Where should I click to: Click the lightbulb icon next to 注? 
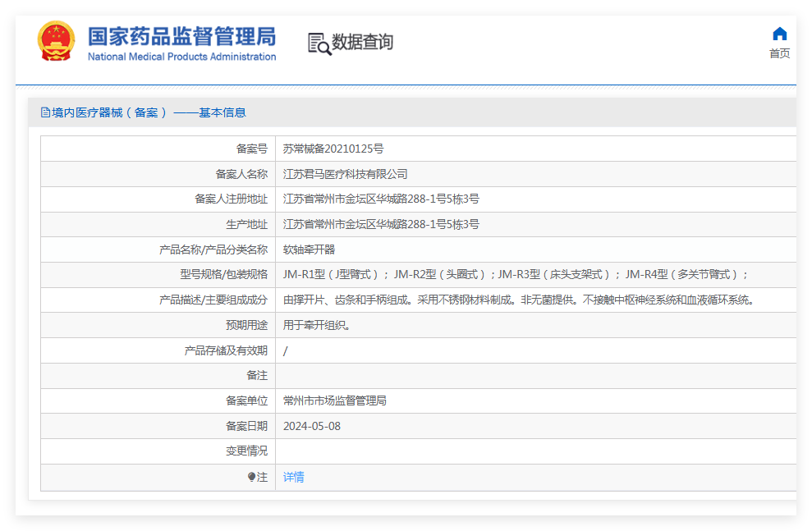point(252,477)
